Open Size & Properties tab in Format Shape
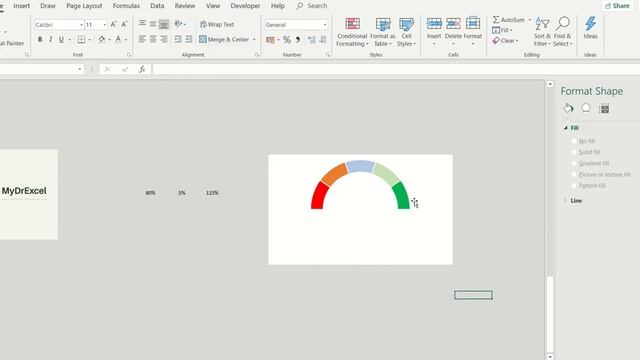This screenshot has width=640, height=360. pos(604,109)
